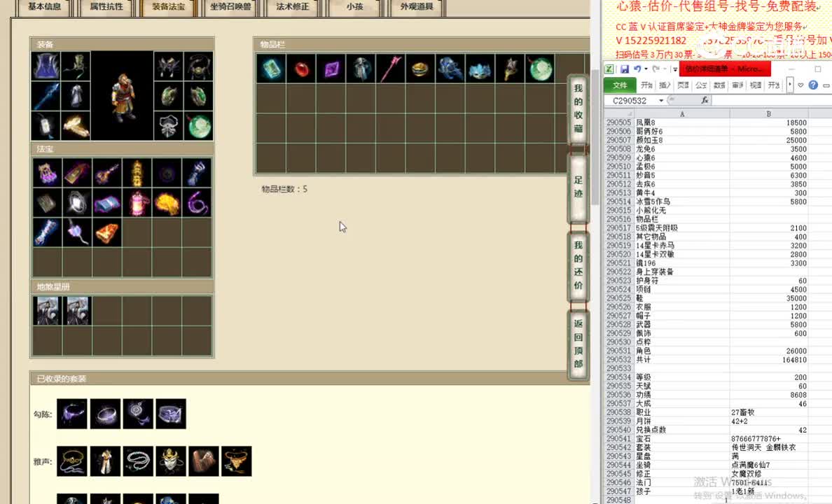The image size is (832, 504).
Task: Select the first 法宝 treasure icon
Action: point(46,172)
